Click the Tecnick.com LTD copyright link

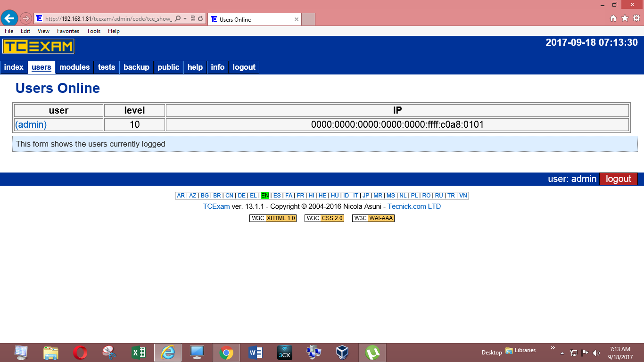(414, 206)
